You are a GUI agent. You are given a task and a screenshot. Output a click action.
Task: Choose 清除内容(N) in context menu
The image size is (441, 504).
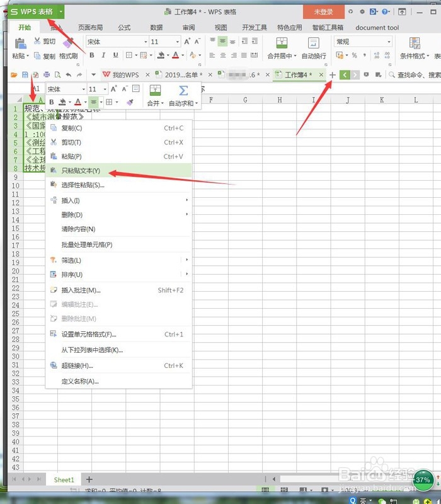pyautogui.click(x=119, y=229)
